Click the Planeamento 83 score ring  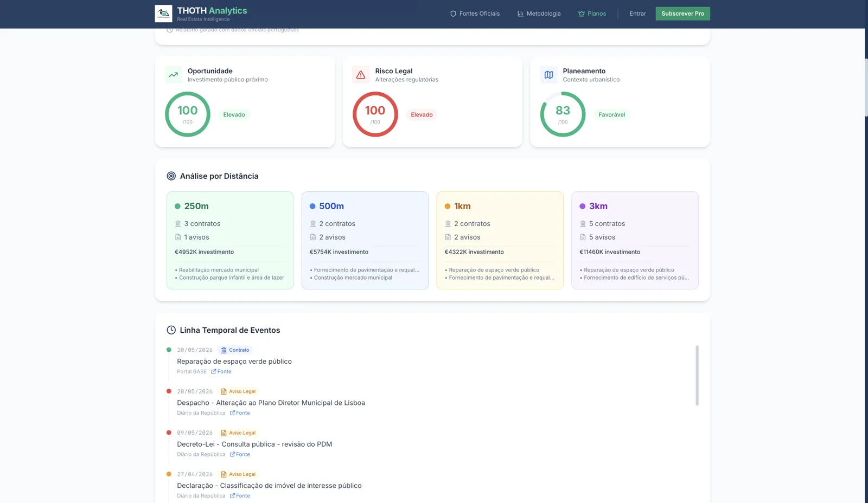tap(563, 114)
